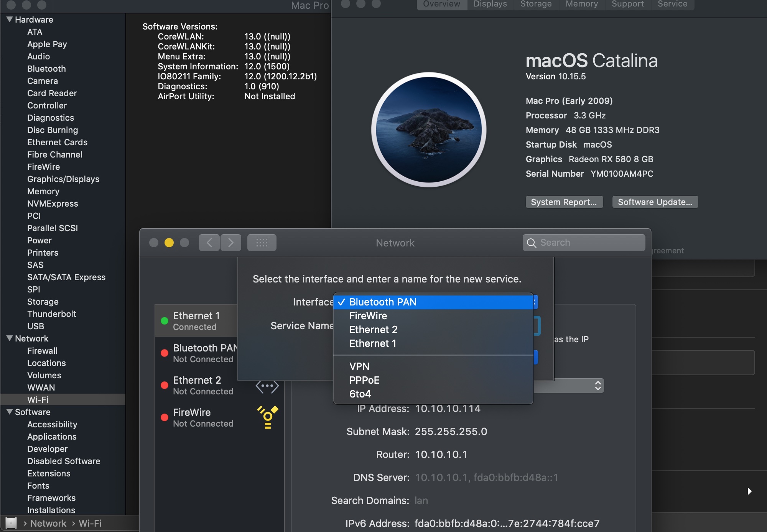
Task: Click the play arrow in About window
Action: click(x=749, y=491)
